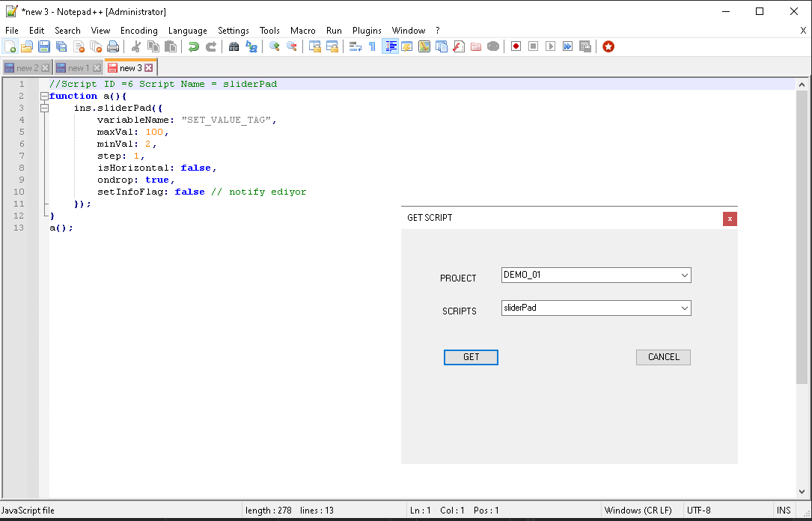Cut selected text with scissors icon

point(136,46)
